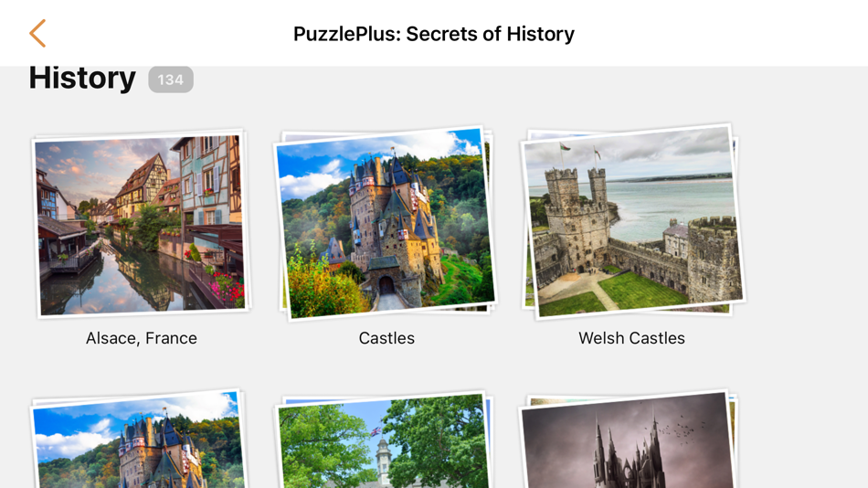Screen dimensions: 868x488
Task: Open the Castles pack photo stack
Action: [x=386, y=223]
